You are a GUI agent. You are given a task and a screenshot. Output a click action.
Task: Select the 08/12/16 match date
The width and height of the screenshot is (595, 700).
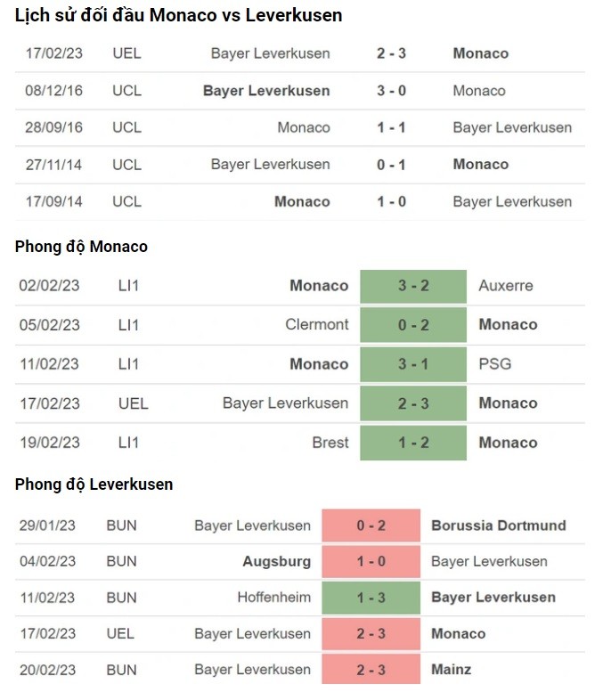[53, 91]
